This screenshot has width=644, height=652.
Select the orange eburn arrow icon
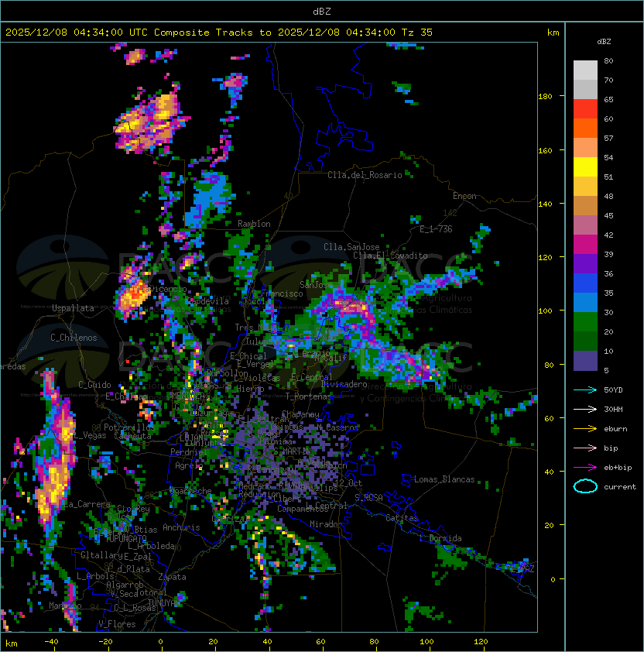click(585, 428)
